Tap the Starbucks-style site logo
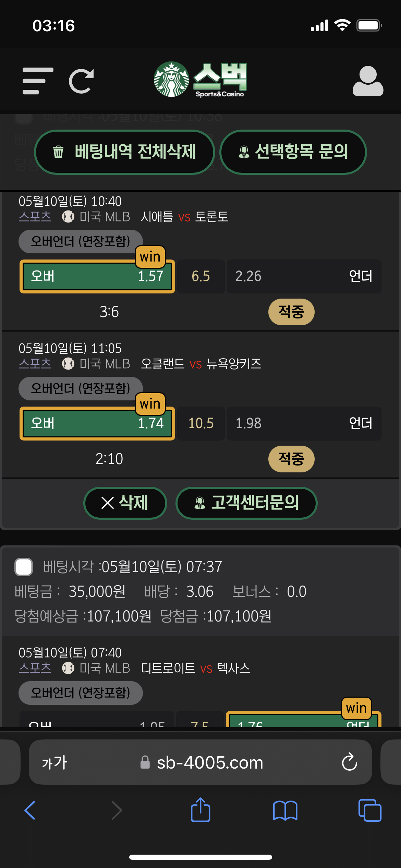401x868 pixels. (200, 80)
